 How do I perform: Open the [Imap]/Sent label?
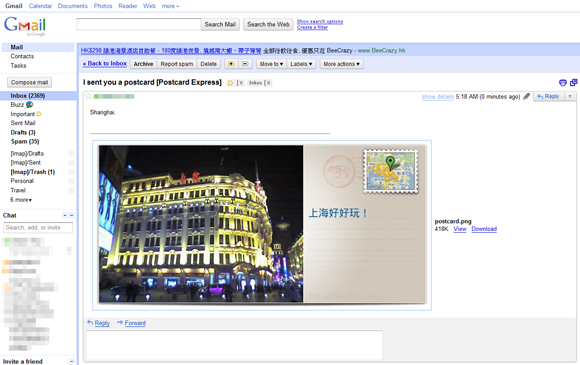[26, 163]
